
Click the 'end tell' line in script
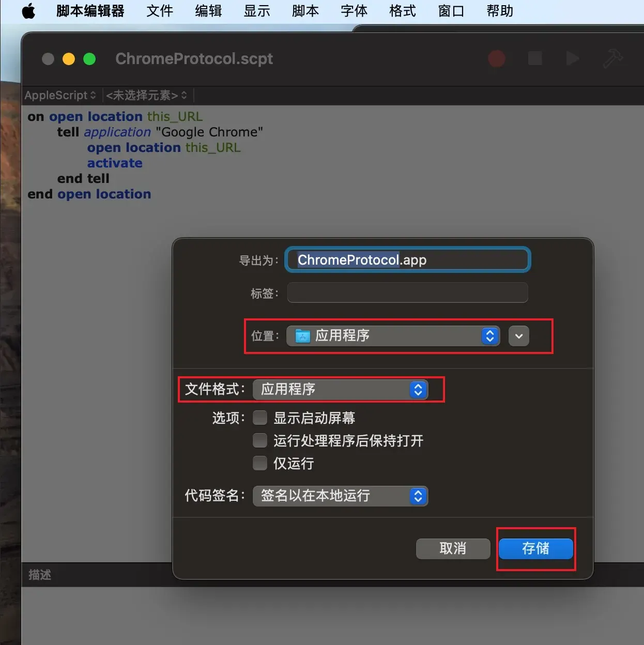(x=83, y=179)
